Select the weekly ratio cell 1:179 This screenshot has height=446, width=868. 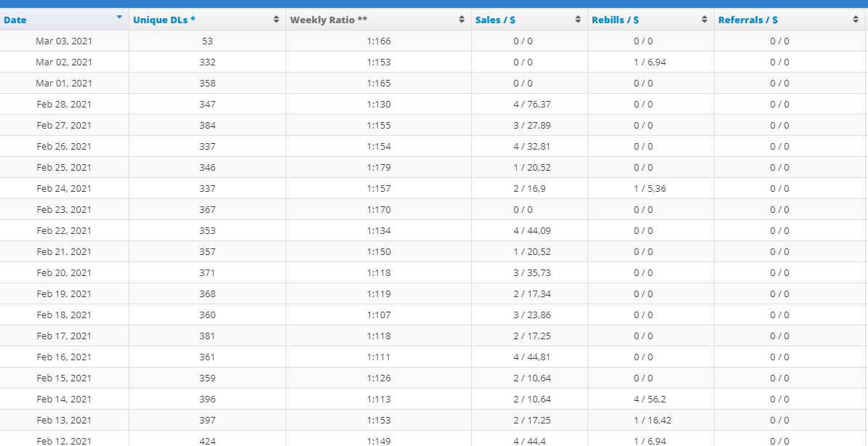[379, 168]
